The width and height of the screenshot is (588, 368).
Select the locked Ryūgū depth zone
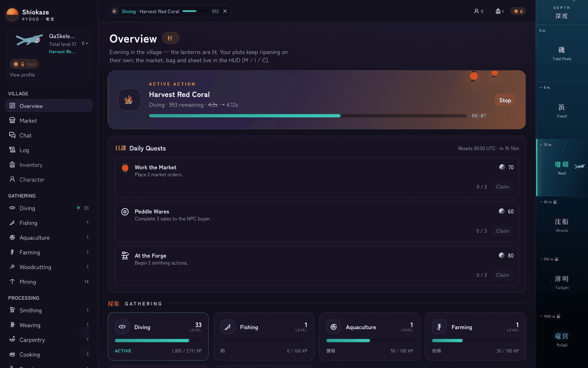562,339
